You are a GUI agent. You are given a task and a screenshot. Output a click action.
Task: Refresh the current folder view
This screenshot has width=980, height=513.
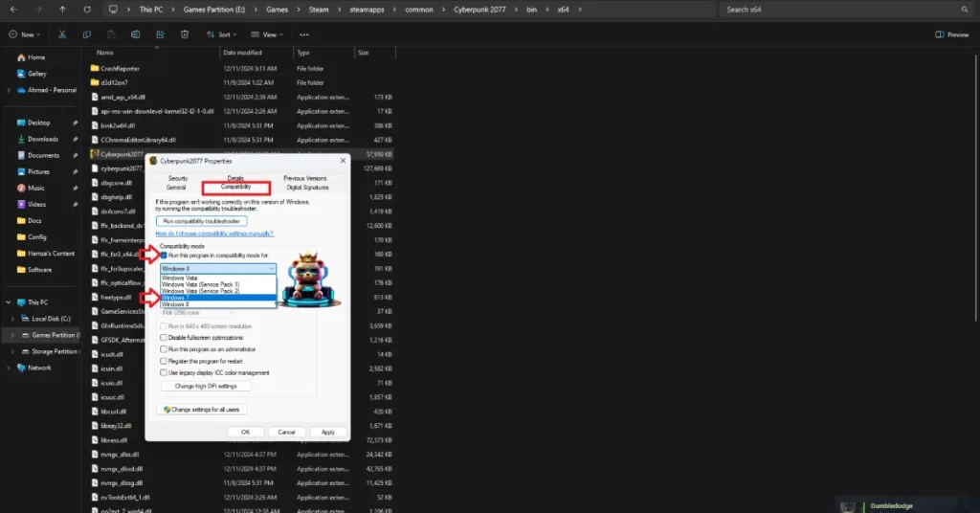click(x=87, y=10)
